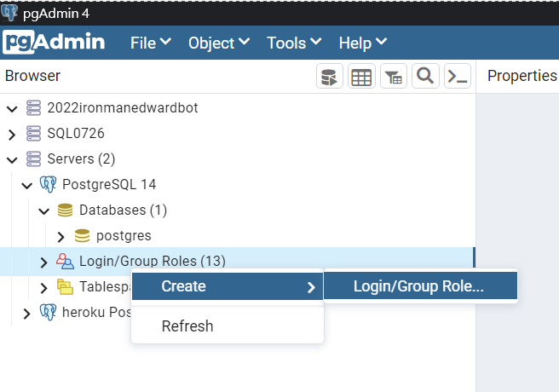Select the Servers (2) tree label
The image size is (559, 392).
point(81,159)
